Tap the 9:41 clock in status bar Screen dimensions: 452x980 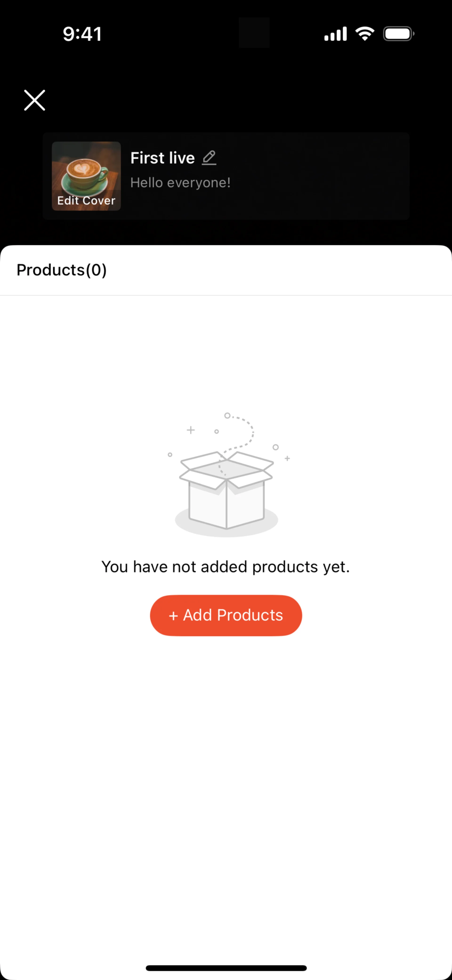pos(82,34)
